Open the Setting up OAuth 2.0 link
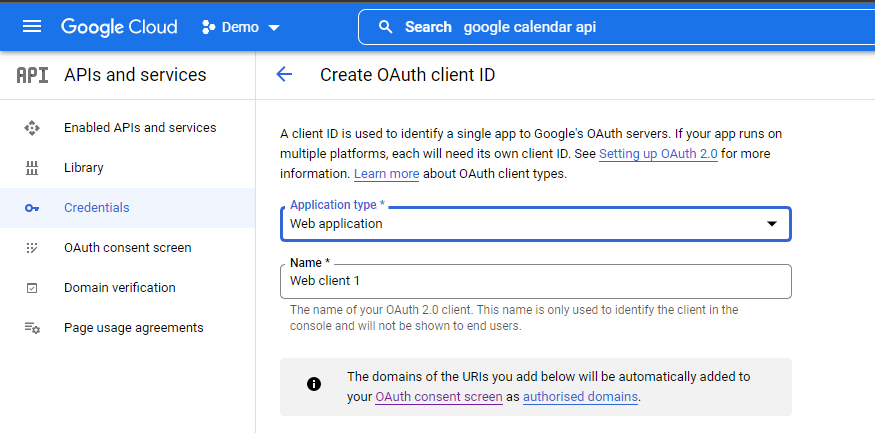 (x=658, y=153)
